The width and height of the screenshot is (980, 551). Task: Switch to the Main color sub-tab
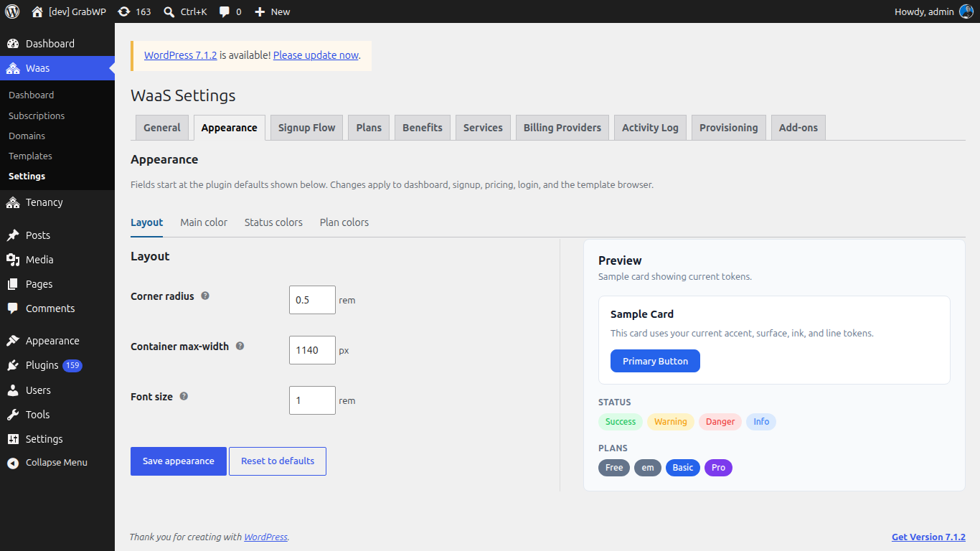204,222
